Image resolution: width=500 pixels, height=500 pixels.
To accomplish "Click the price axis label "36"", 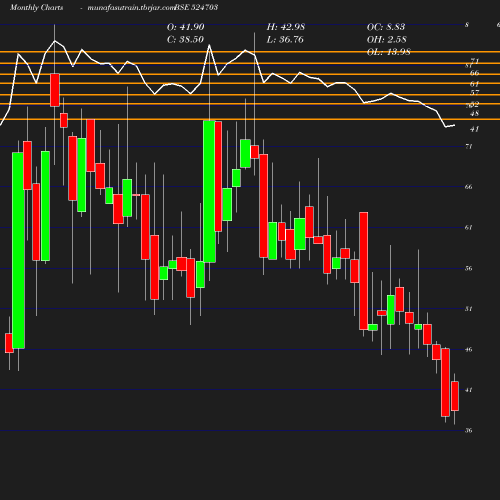I will coord(469,430).
